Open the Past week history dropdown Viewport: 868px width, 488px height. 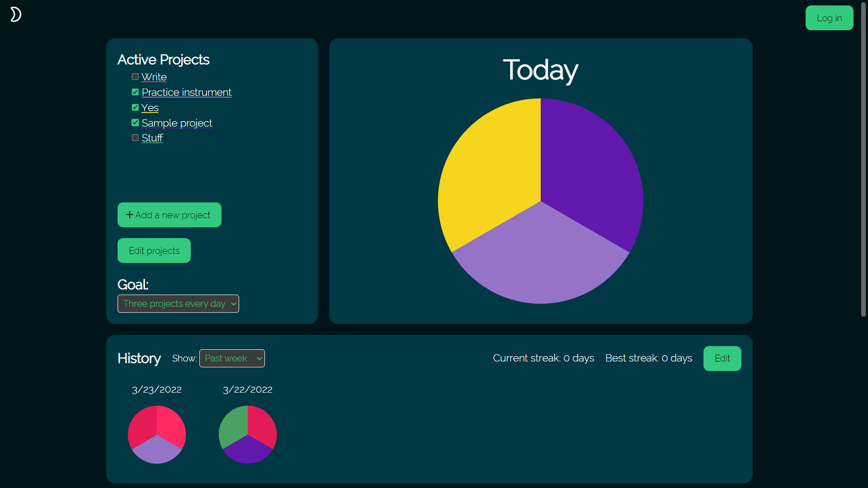tap(232, 358)
